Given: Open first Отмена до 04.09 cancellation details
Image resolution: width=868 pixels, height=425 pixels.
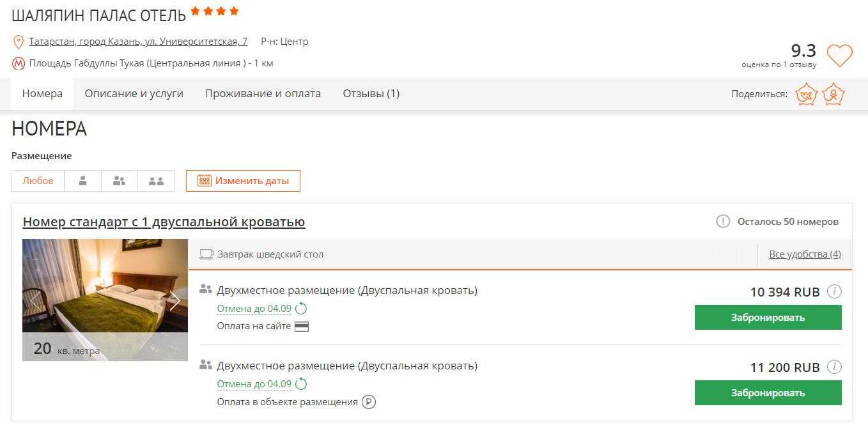Looking at the screenshot, I should click(x=254, y=309).
